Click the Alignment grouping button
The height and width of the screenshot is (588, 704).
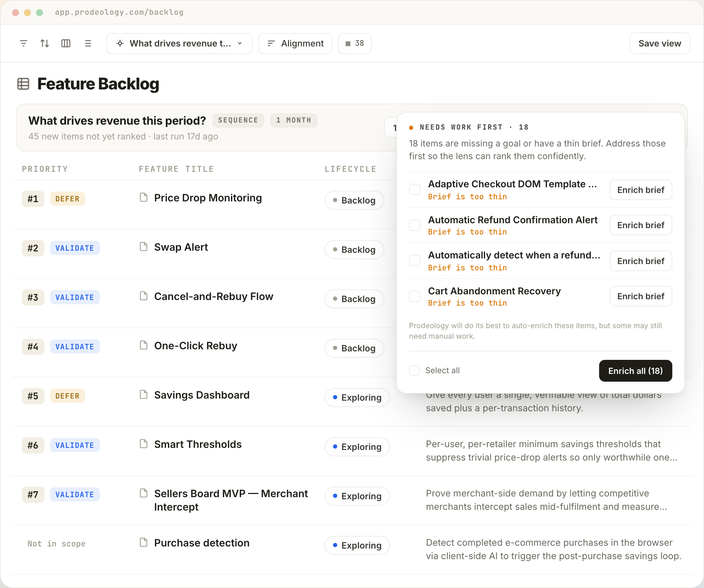click(295, 44)
